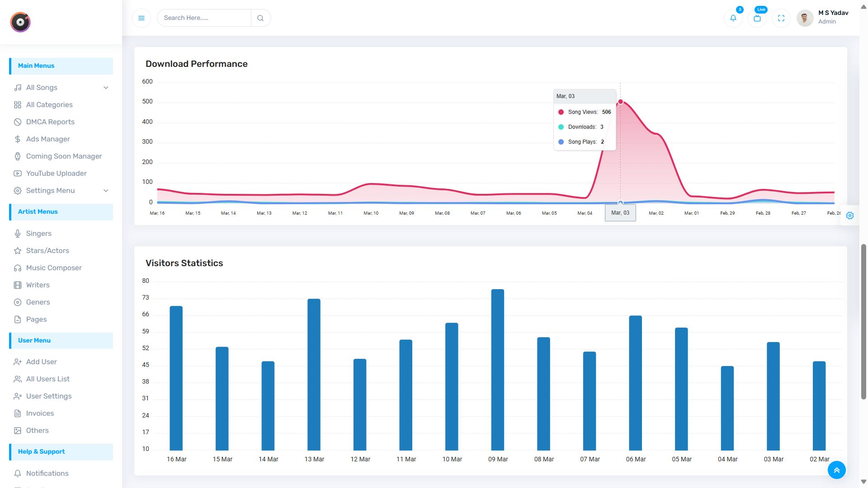Click the scroll-to-top arrow button

[x=836, y=470]
